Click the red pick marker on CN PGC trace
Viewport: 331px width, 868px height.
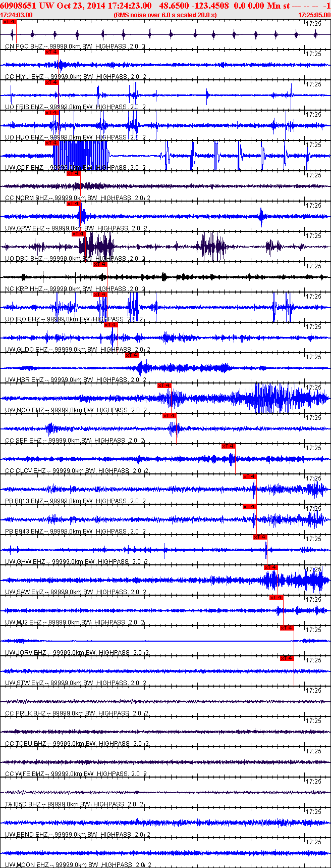pos(9,22)
